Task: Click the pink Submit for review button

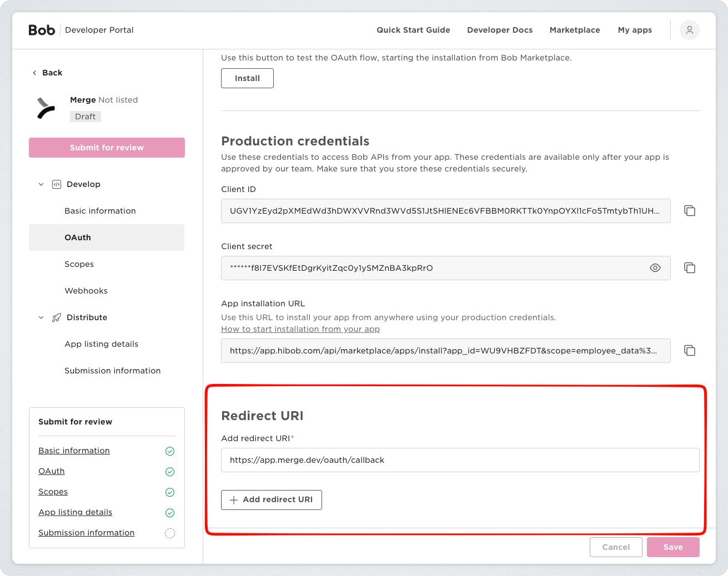Action: click(107, 148)
